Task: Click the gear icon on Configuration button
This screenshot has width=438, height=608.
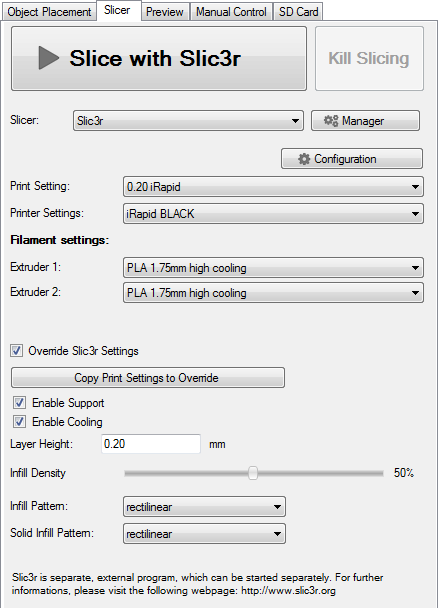Action: point(304,159)
